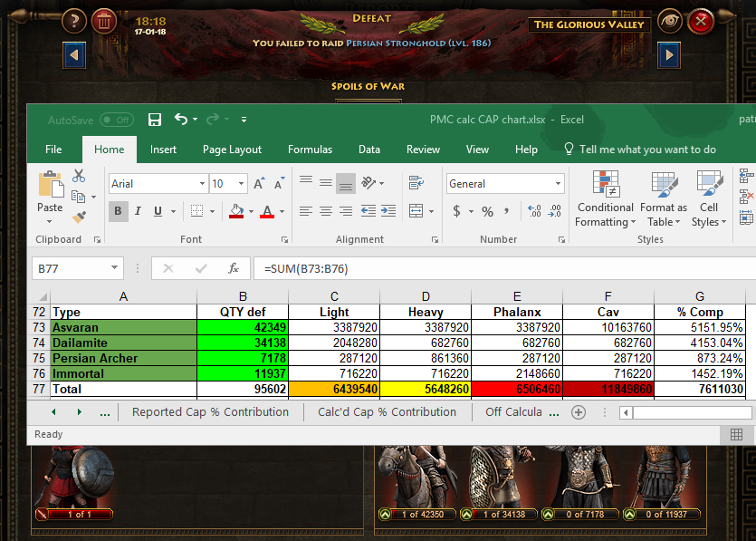Viewport: 756px width, 541px height.
Task: Increase font size with larger A
Action: (x=259, y=183)
